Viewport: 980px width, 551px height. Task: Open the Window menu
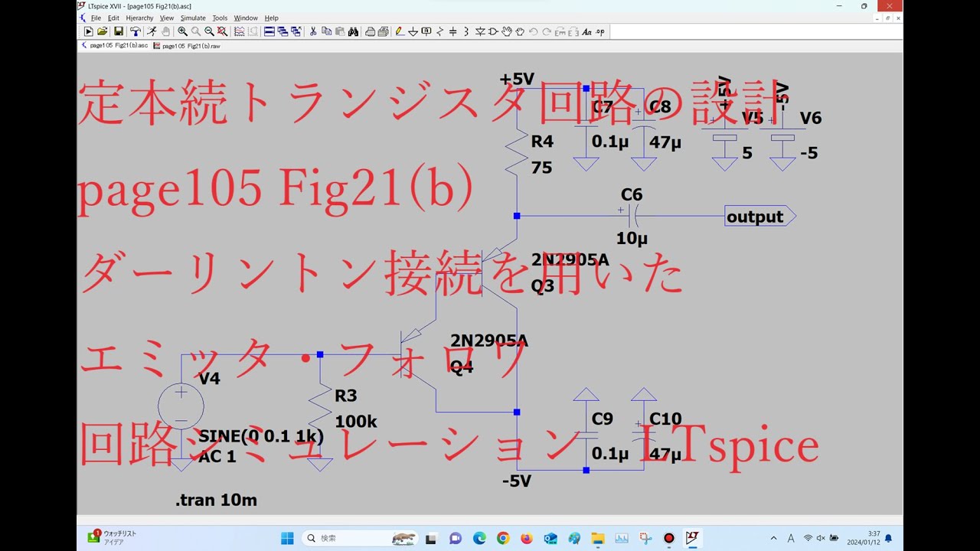[246, 18]
